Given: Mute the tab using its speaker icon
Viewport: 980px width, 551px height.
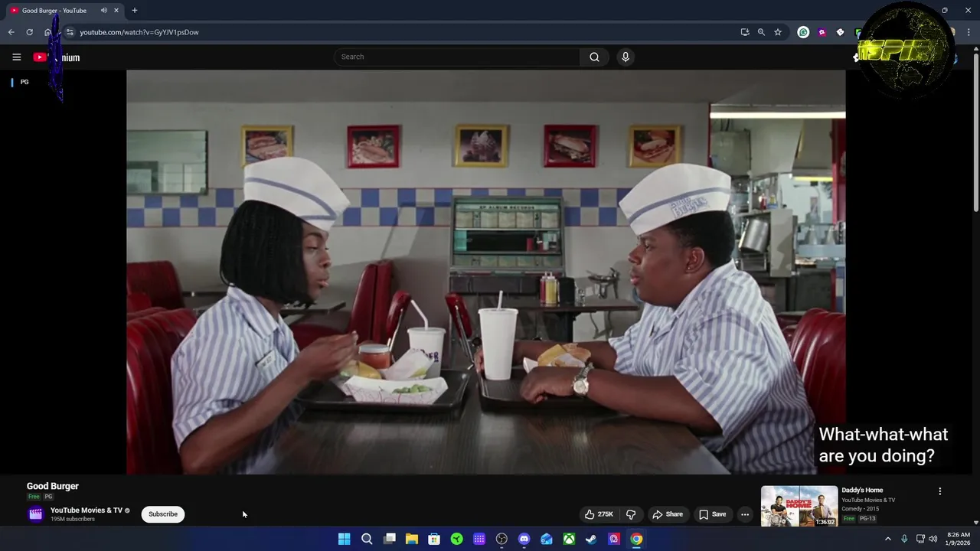Looking at the screenshot, I should point(103,11).
